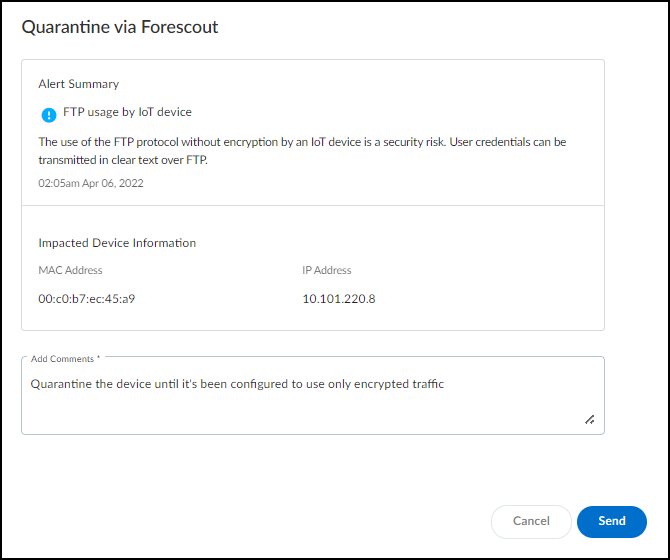Screen dimensions: 670x560
Task: Grab the comment box resize handle
Action: tap(590, 420)
